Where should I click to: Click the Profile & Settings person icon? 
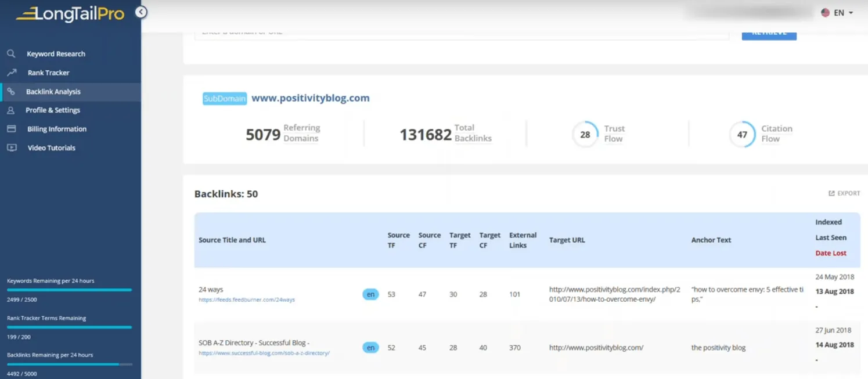click(11, 110)
